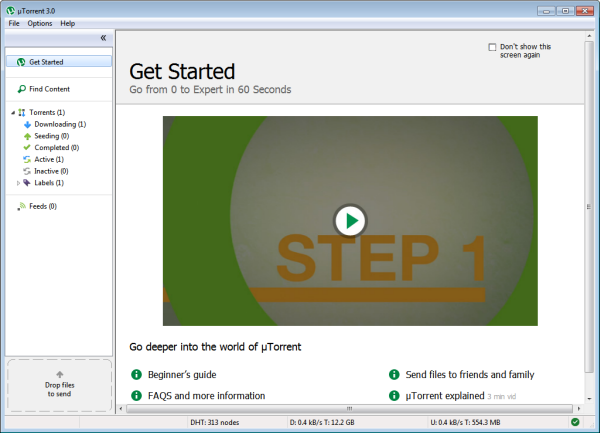This screenshot has width=600, height=433.
Task: Show Inactive (0) torrents
Action: click(x=51, y=171)
